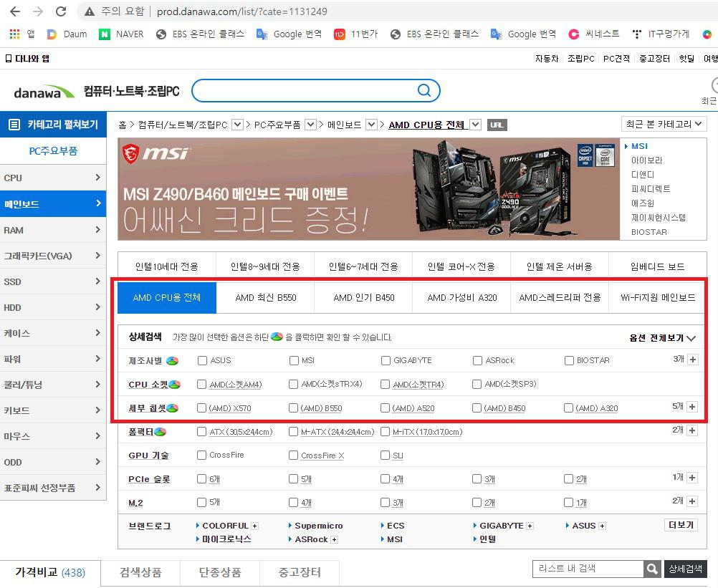Image resolution: width=718 pixels, height=588 pixels.
Task: Expand the M.2 options with plus button
Action: click(692, 501)
